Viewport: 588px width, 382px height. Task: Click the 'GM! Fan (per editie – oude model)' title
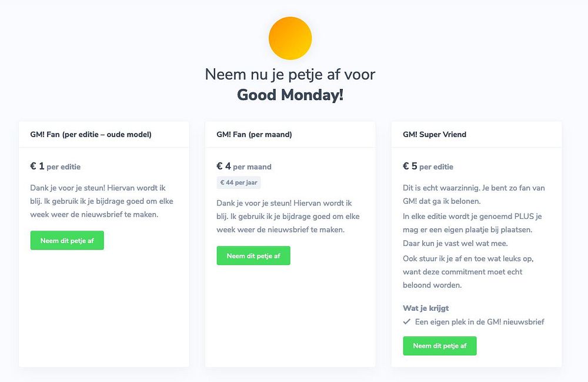coord(91,134)
